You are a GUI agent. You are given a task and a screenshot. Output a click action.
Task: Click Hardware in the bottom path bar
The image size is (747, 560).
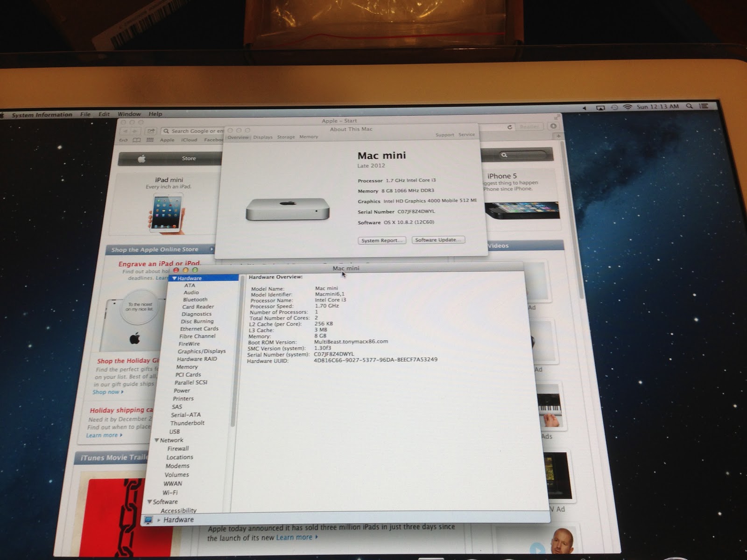pos(178,520)
